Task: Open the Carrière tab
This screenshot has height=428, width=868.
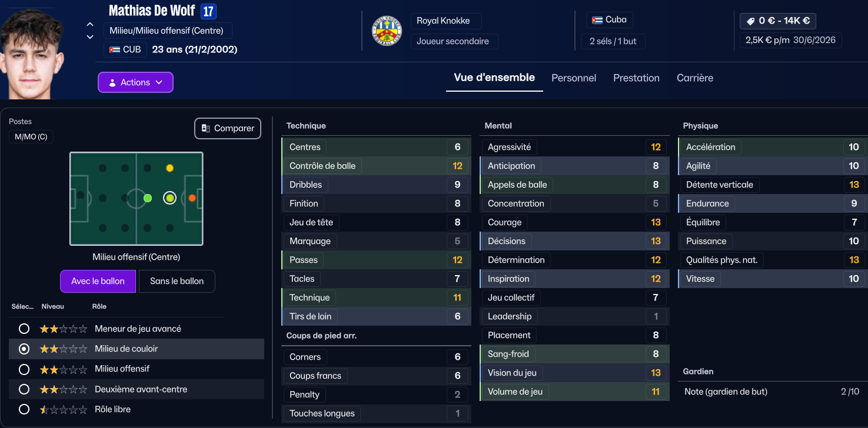Action: [x=695, y=78]
